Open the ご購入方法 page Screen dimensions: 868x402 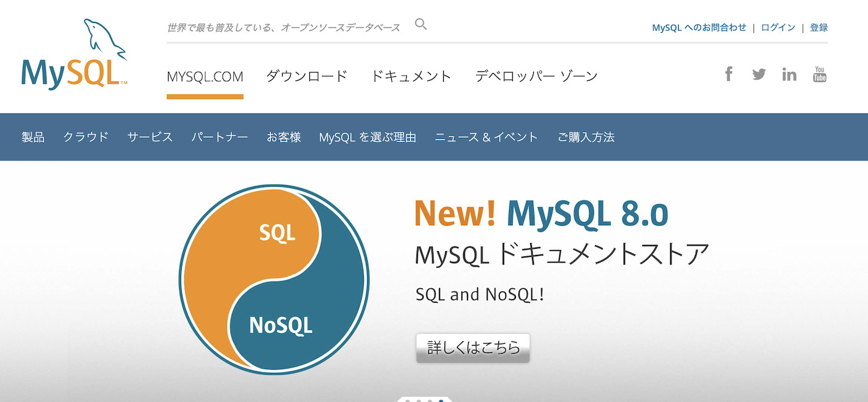click(x=586, y=136)
